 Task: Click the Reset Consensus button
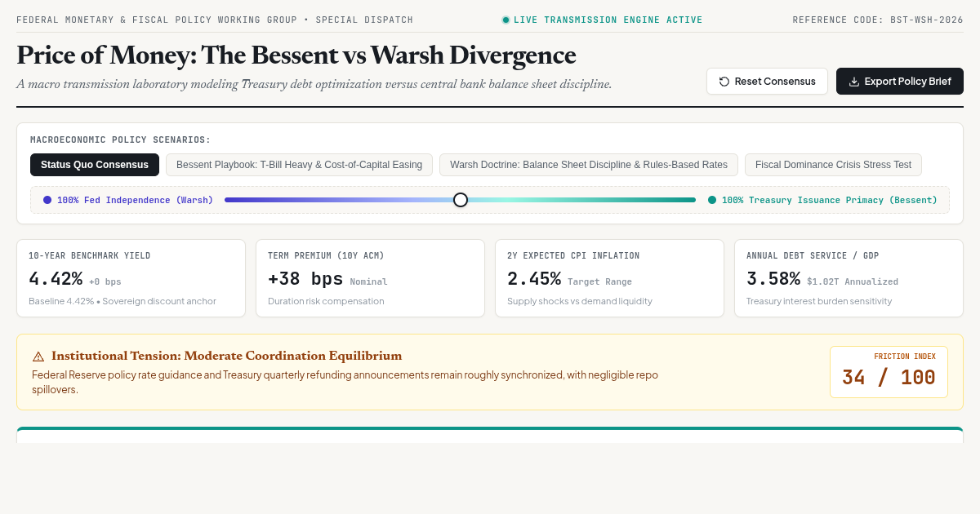(767, 82)
